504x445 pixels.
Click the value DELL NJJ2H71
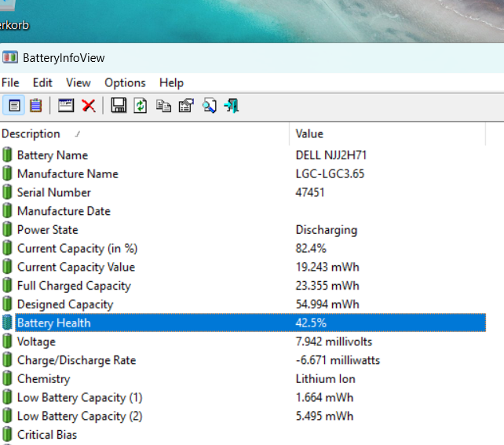pyautogui.click(x=331, y=155)
